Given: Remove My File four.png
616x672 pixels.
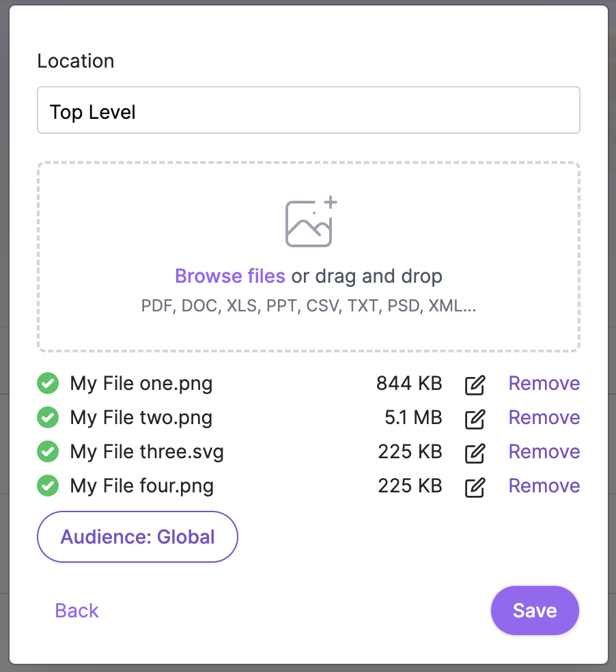Looking at the screenshot, I should tap(544, 486).
